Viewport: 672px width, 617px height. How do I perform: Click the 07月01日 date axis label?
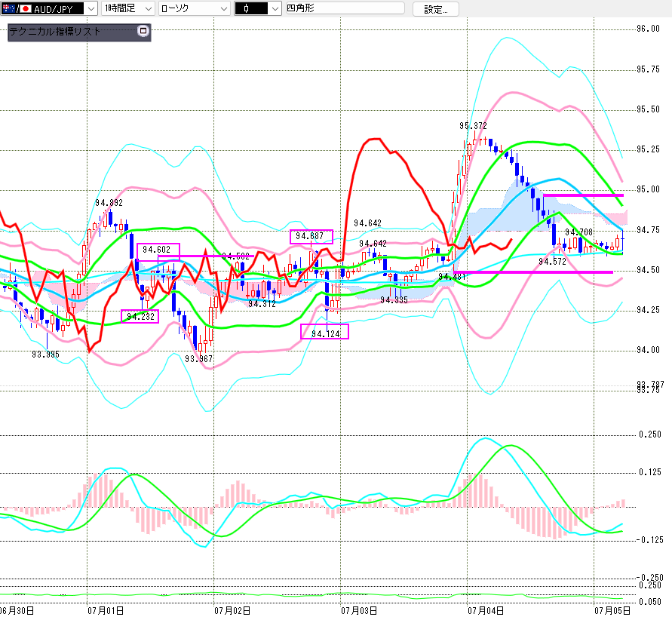[106, 610]
